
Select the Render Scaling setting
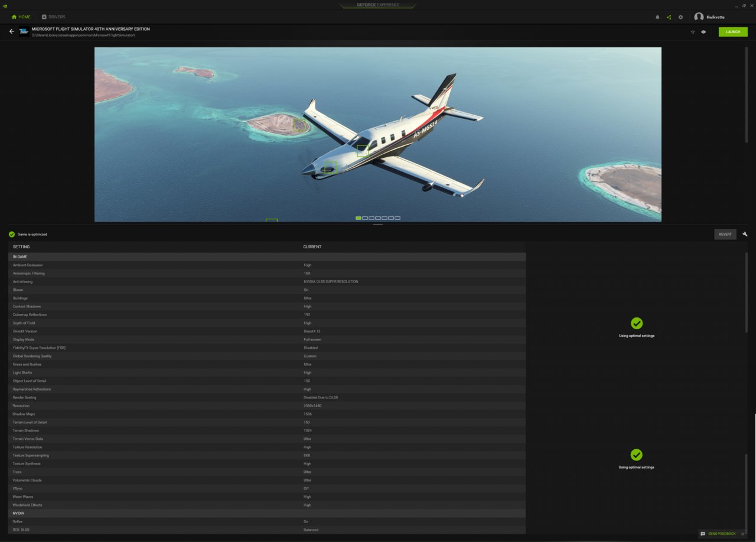coord(267,398)
